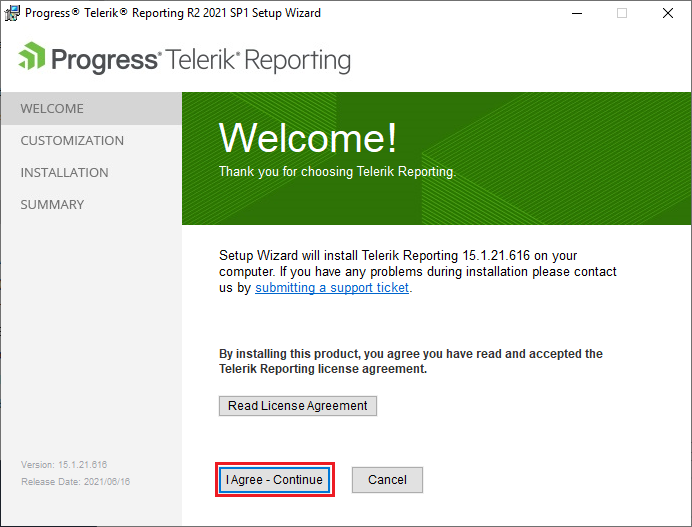Click the window title text in title bar

click(173, 13)
